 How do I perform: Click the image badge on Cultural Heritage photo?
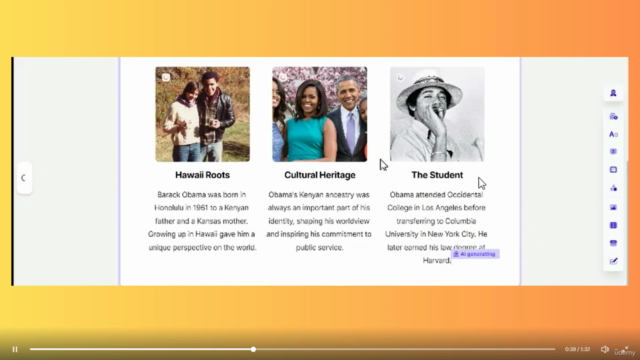click(x=283, y=78)
